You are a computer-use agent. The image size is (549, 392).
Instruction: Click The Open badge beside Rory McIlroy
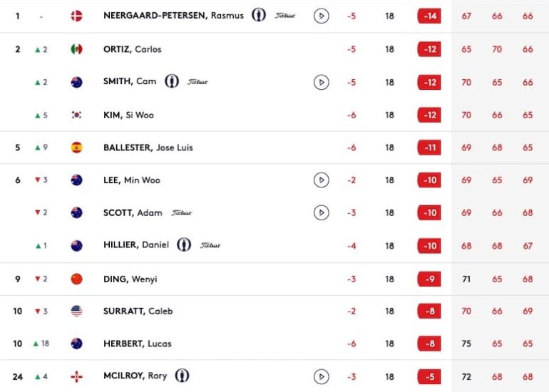click(183, 376)
